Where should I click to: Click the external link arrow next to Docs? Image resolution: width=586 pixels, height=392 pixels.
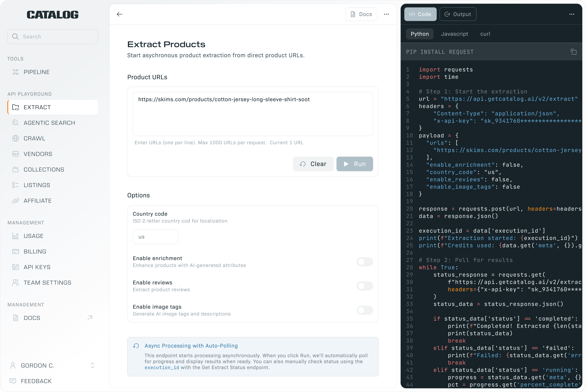90,318
